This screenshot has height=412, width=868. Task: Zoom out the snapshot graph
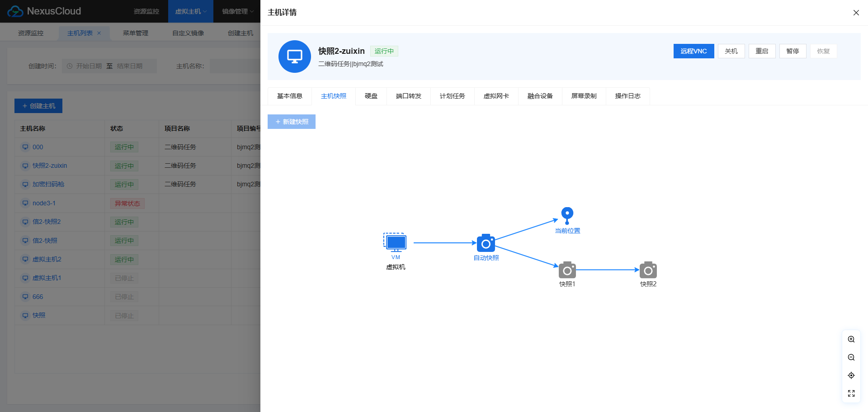tap(851, 357)
